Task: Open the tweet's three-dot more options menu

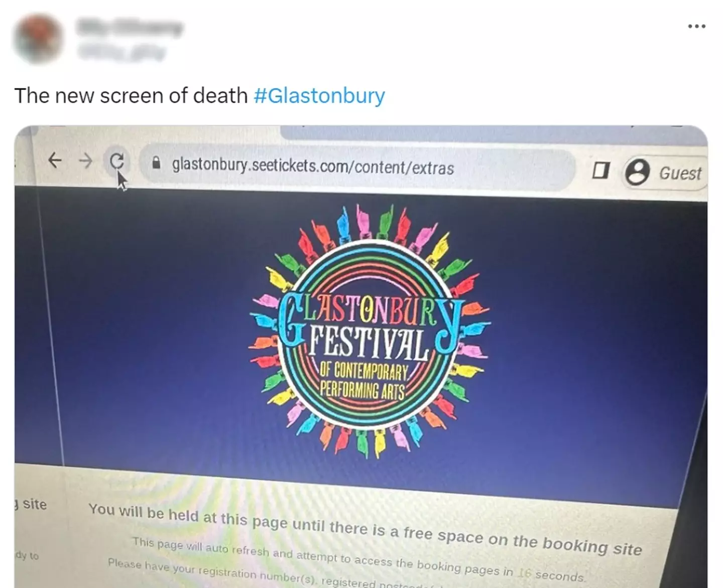Action: [696, 26]
